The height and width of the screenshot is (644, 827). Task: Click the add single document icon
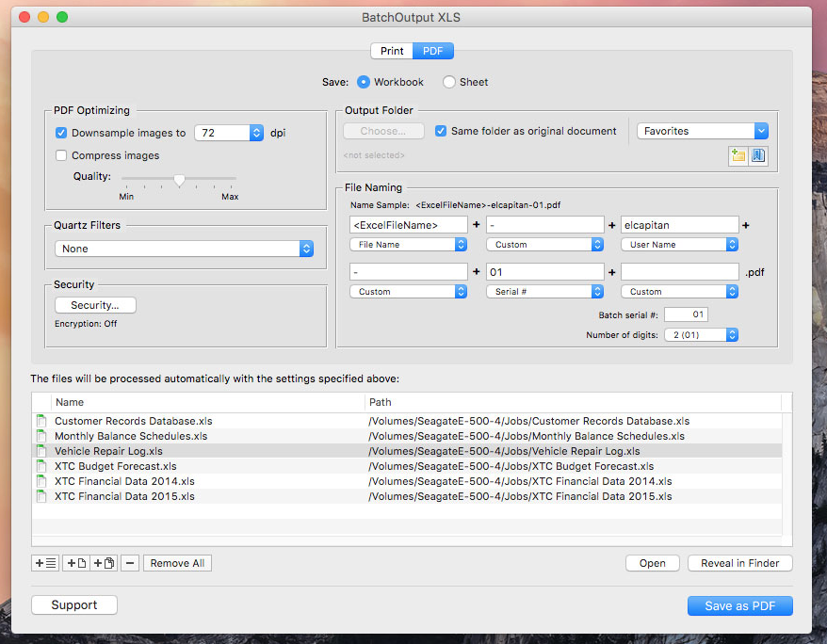click(x=76, y=563)
